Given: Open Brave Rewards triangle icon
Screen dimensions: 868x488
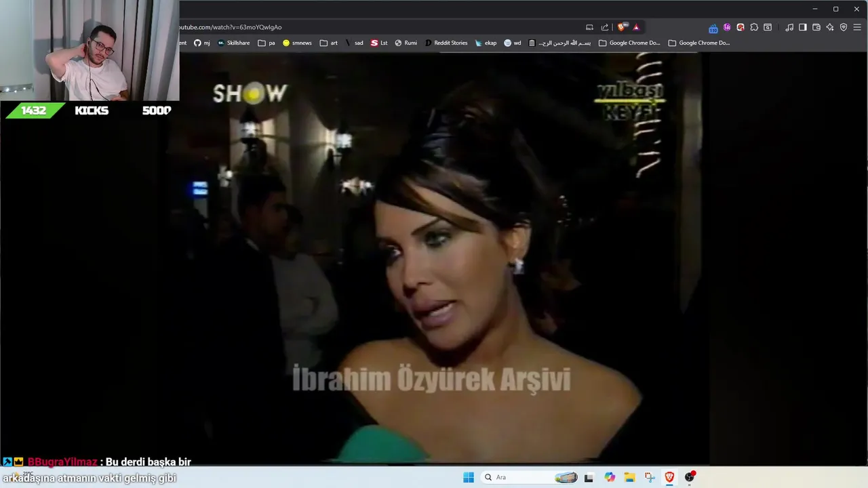Looking at the screenshot, I should coord(636,27).
